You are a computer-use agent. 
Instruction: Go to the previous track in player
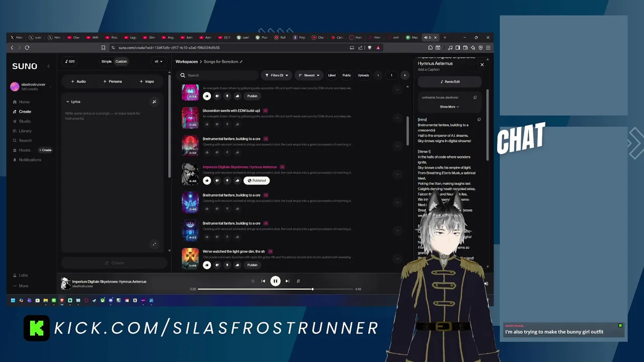263,281
